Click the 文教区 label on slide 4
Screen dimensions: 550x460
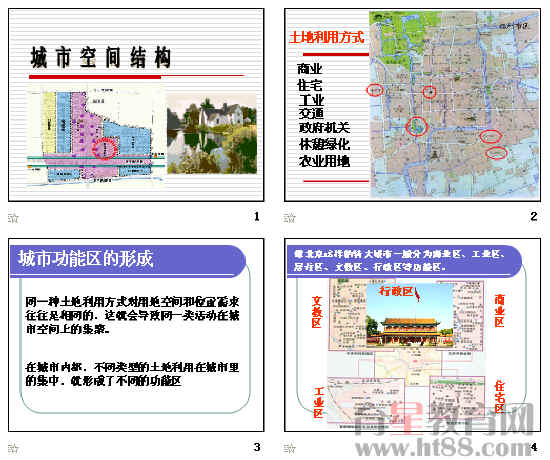click(316, 312)
